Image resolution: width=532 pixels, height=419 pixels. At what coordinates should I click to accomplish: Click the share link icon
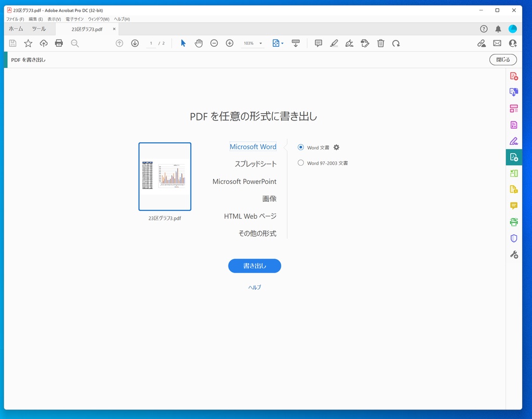[x=482, y=44]
